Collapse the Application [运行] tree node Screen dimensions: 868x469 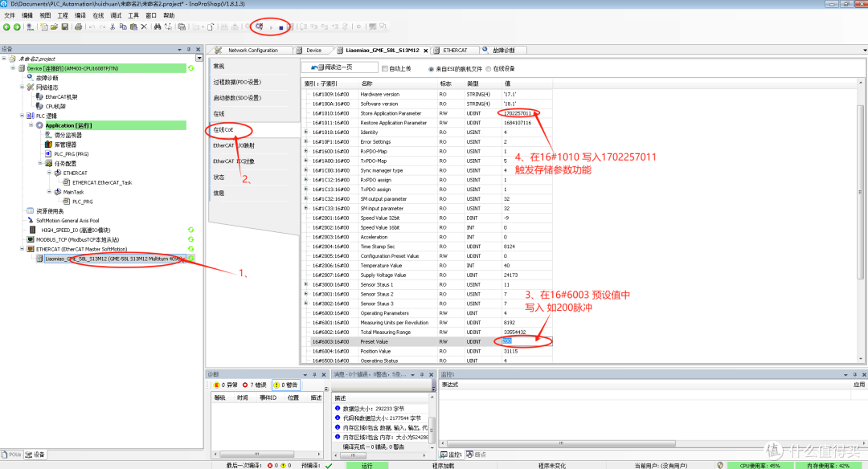31,125
